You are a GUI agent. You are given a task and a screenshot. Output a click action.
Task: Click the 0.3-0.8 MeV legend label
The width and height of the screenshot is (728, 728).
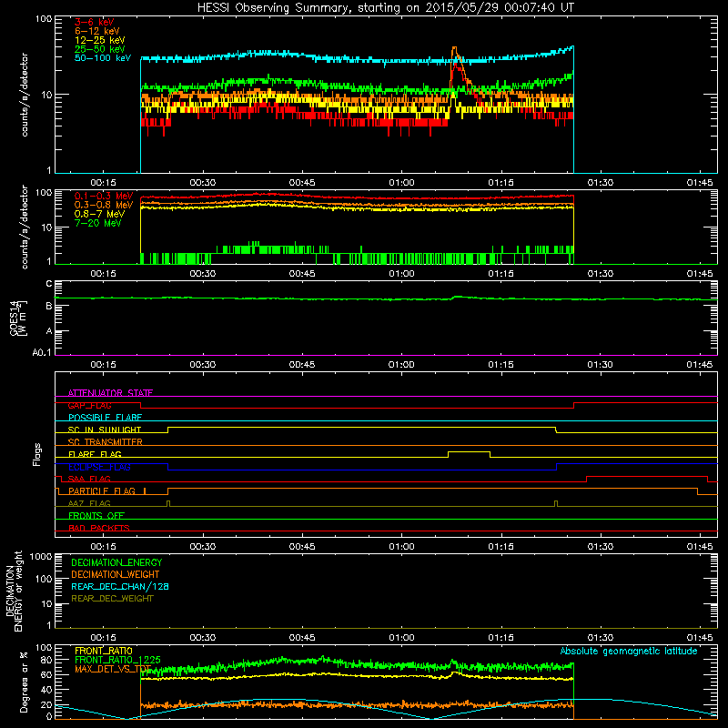point(104,205)
